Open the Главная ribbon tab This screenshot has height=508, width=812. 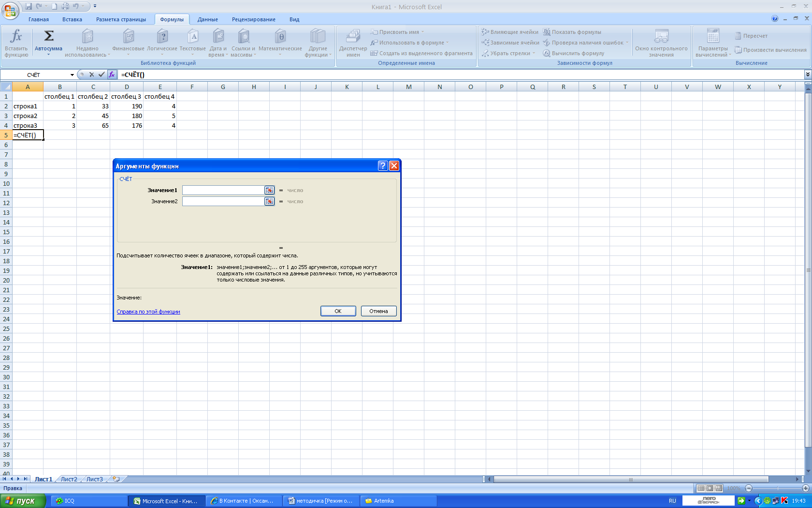click(x=39, y=19)
